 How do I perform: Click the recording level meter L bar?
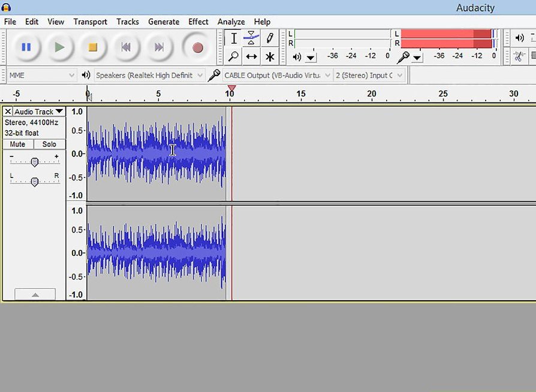pyautogui.click(x=447, y=34)
